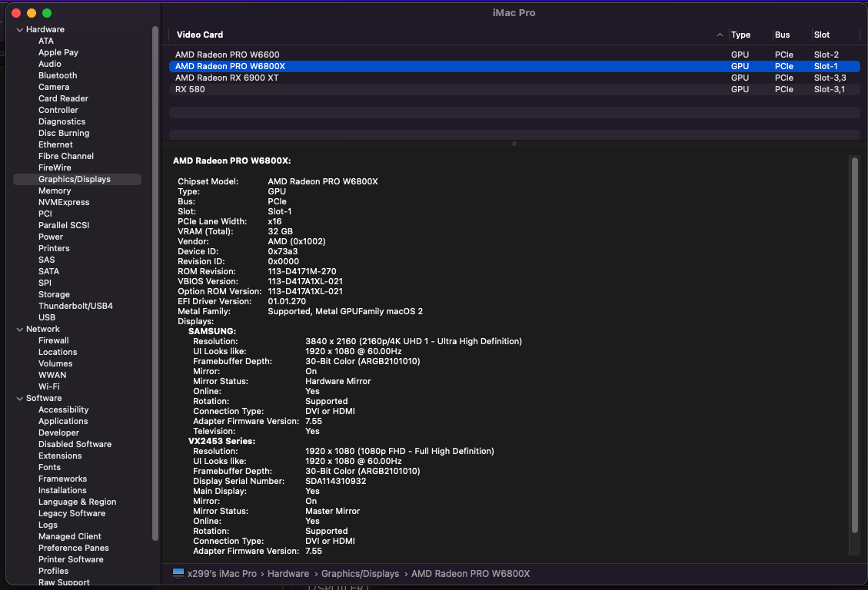Open the Camera hardware entry
This screenshot has width=868, height=590.
tap(54, 88)
